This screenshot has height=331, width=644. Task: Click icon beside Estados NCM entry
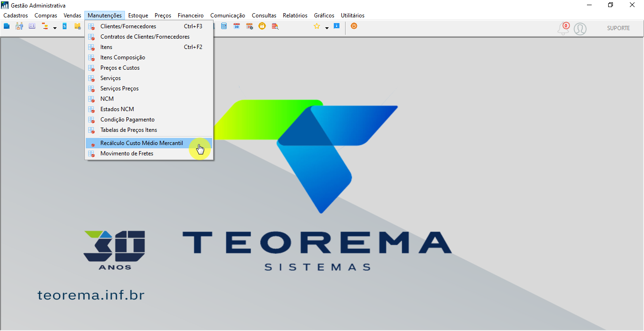(x=92, y=109)
